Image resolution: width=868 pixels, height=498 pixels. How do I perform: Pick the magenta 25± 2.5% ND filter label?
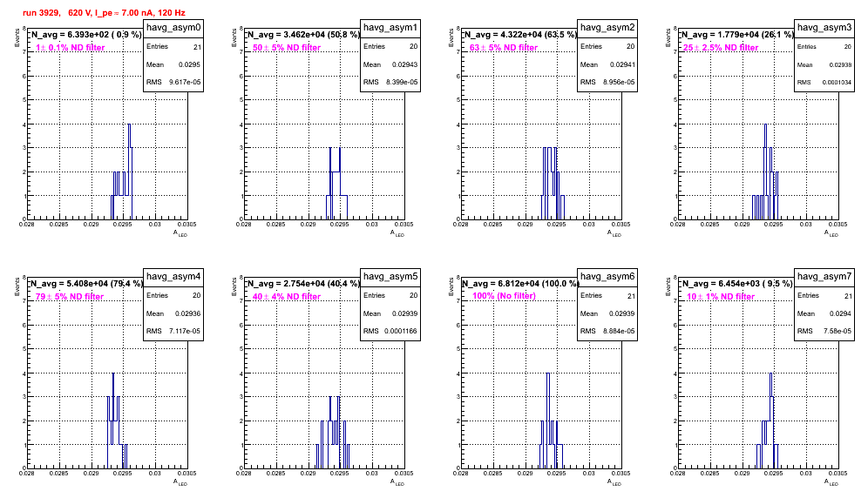click(721, 48)
